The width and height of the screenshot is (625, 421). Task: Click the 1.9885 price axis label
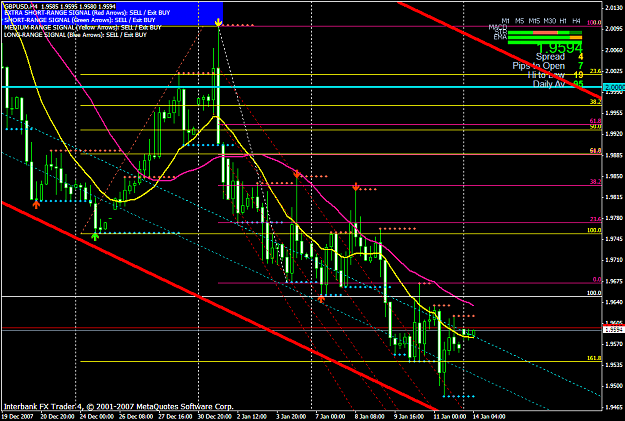click(614, 155)
